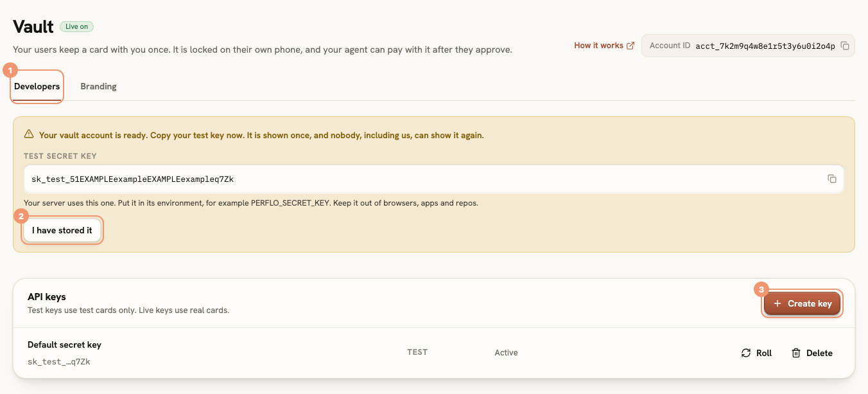Viewport: 868px width, 394px height.
Task: Create a new API key
Action: 803,303
